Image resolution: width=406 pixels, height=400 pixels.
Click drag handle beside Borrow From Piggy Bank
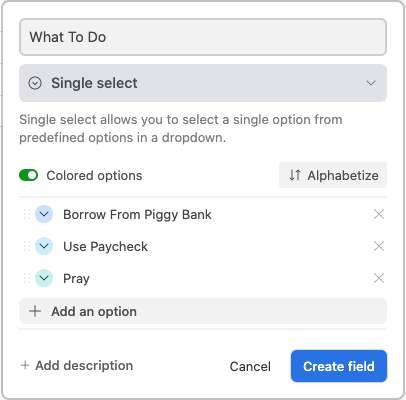tap(27, 214)
